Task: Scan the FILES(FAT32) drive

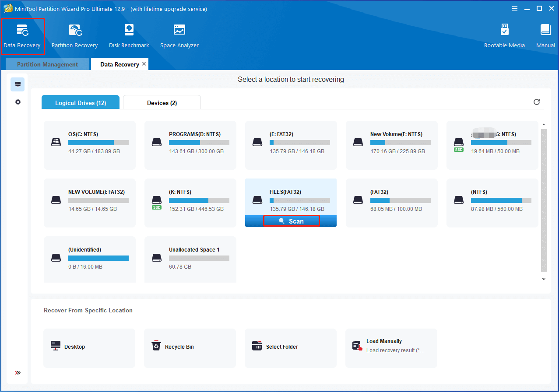Action: (291, 221)
